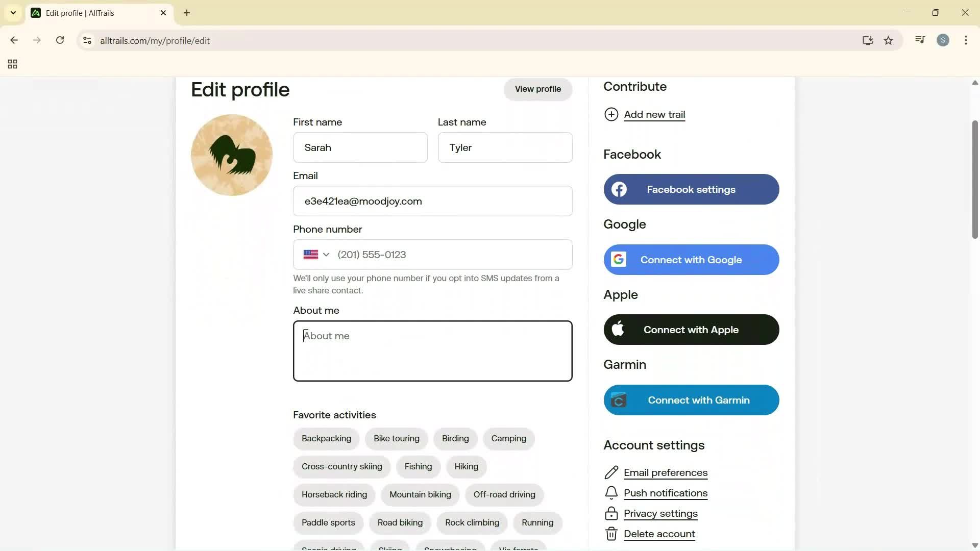Click the Add new trail plus icon

click(612, 114)
